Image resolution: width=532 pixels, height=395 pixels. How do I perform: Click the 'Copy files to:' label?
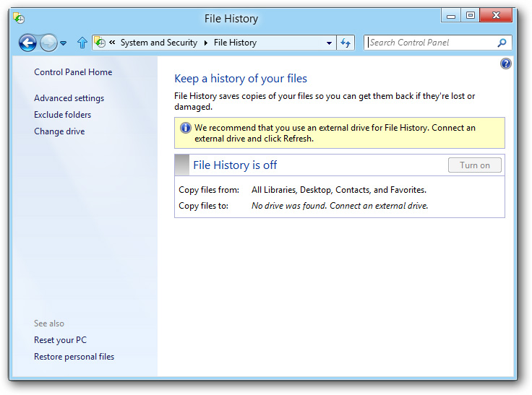204,206
